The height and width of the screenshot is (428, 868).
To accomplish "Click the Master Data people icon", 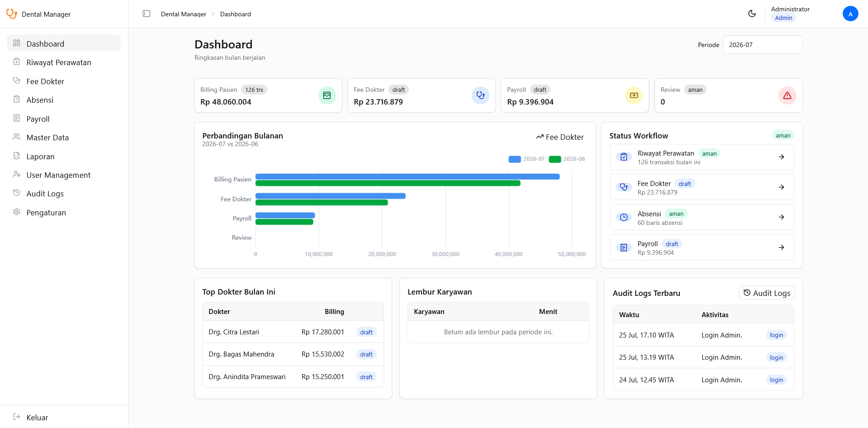I will [x=17, y=137].
